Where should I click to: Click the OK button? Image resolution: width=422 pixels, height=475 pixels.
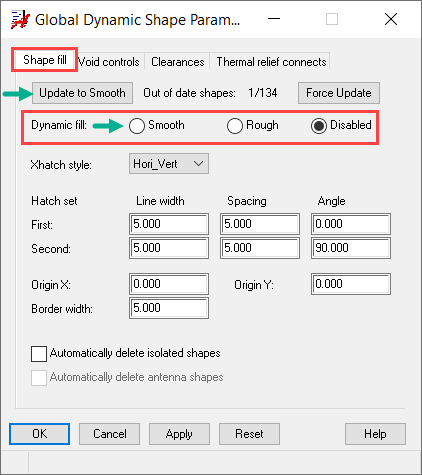(x=39, y=434)
